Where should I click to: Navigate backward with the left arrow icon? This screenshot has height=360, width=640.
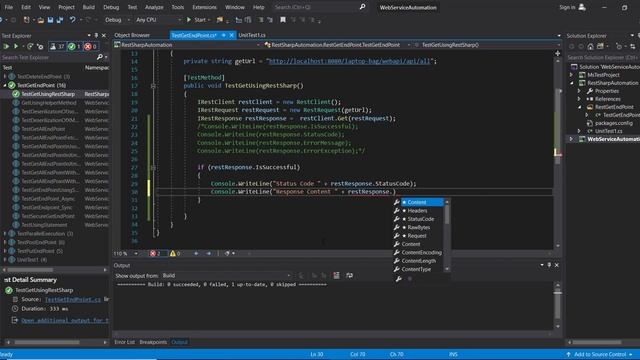coord(196,253)
